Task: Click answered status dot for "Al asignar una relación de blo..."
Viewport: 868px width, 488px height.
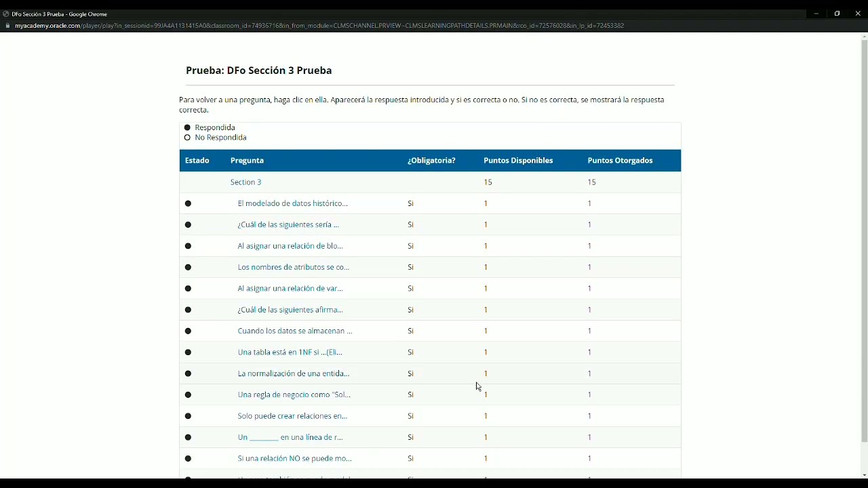Action: tap(188, 246)
